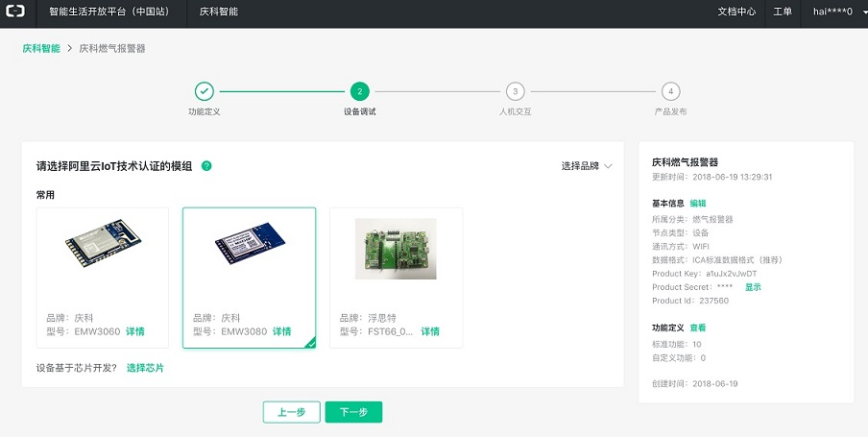Click the 常用 section label
This screenshot has width=868, height=437.
45,195
